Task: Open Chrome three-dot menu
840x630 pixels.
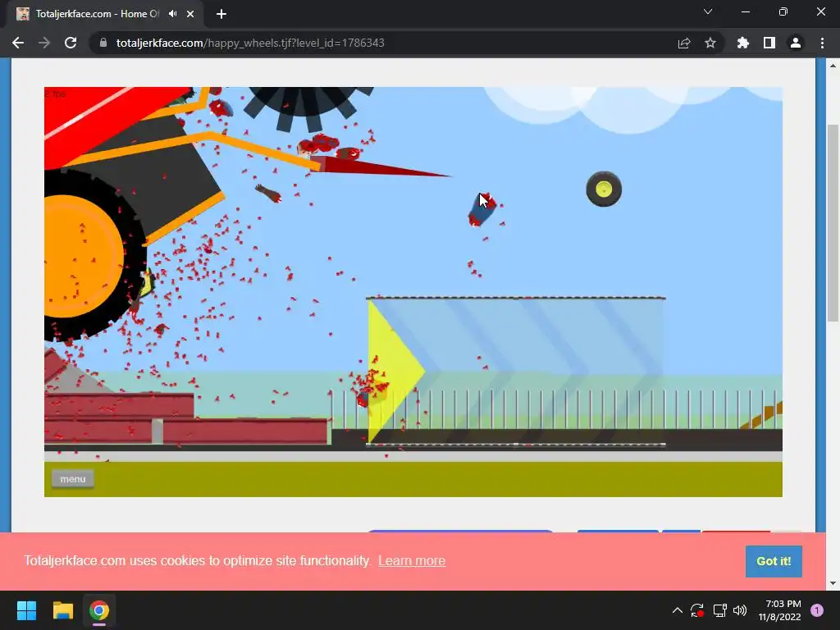Action: [822, 43]
